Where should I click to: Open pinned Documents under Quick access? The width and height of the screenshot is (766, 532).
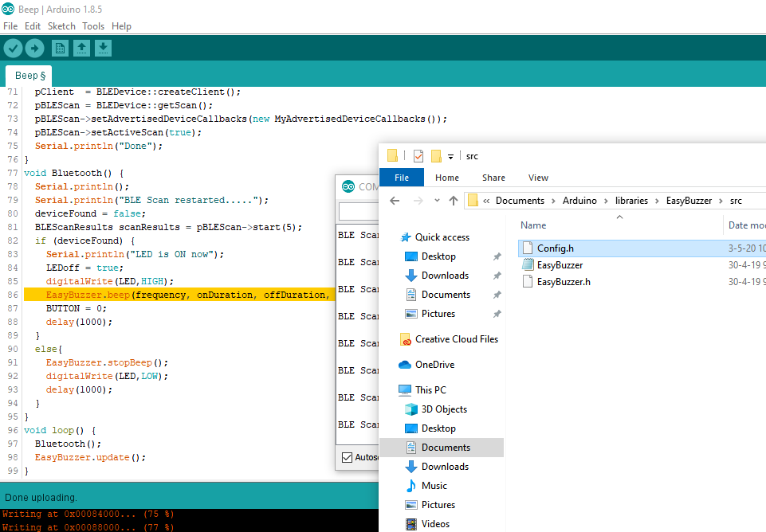pyautogui.click(x=446, y=295)
